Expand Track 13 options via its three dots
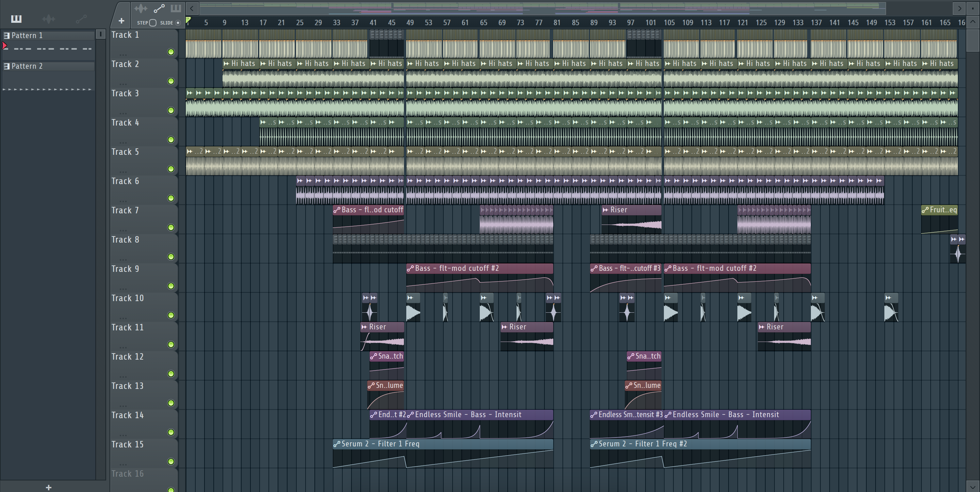 [x=123, y=406]
